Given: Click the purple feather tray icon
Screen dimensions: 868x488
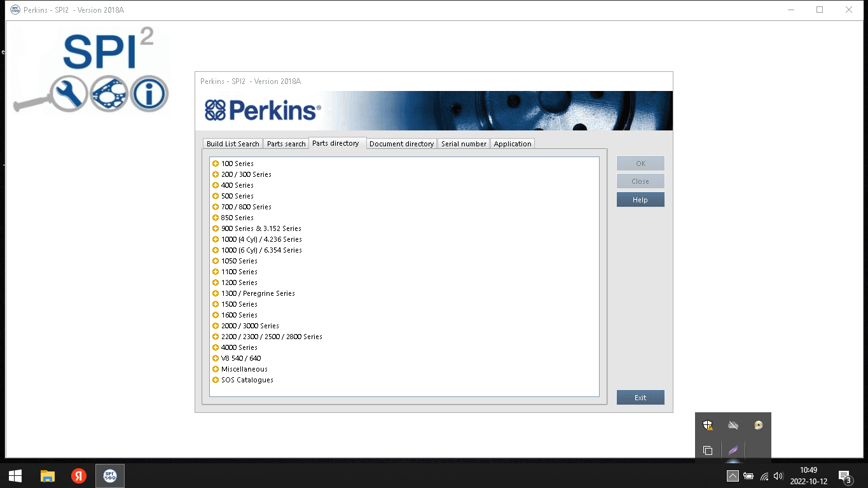Looking at the screenshot, I should pos(733,450).
